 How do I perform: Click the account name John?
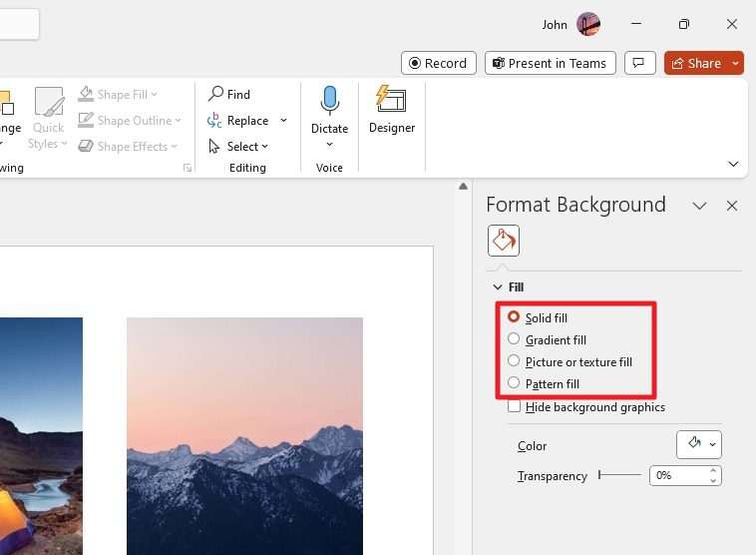tap(554, 25)
